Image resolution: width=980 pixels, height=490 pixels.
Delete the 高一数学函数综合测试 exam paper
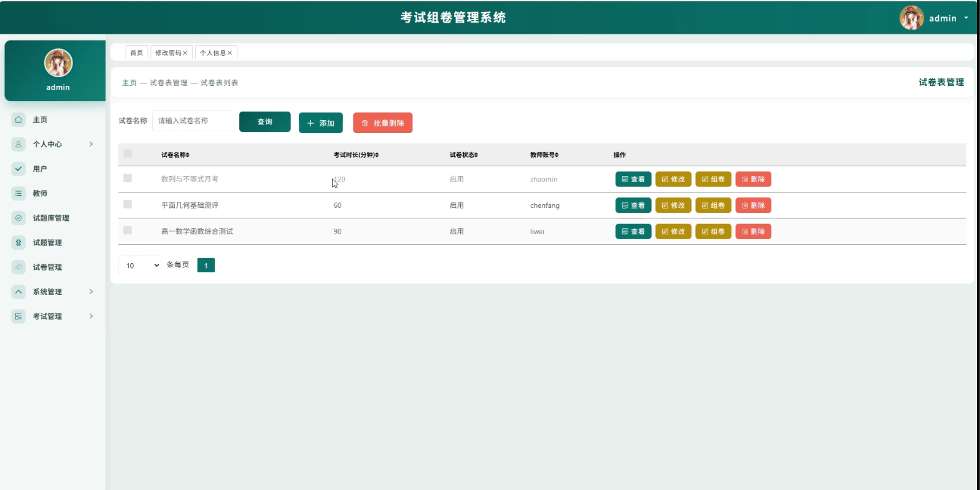pos(753,231)
